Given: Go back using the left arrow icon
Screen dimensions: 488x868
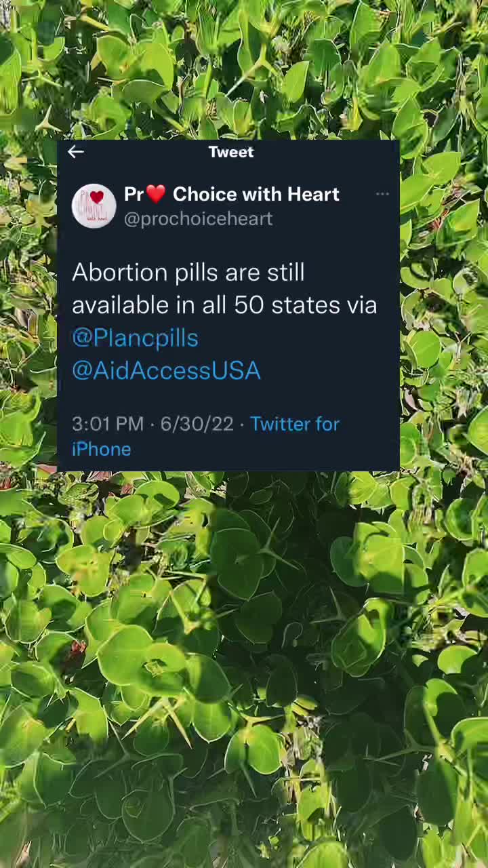Looking at the screenshot, I should [x=76, y=152].
